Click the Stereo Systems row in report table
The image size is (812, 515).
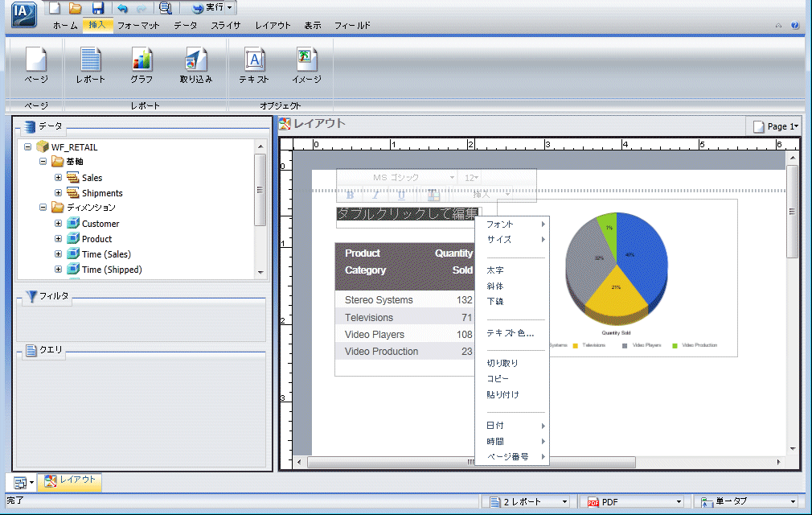404,300
